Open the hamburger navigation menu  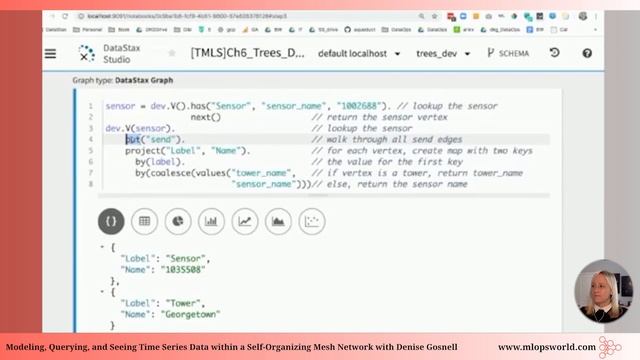[51, 53]
